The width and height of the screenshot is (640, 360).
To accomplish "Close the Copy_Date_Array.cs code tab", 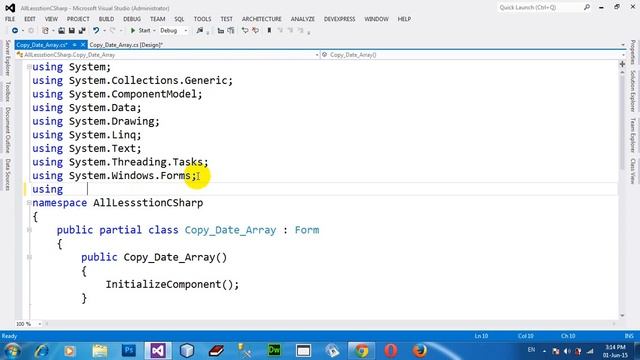I will click(x=83, y=45).
